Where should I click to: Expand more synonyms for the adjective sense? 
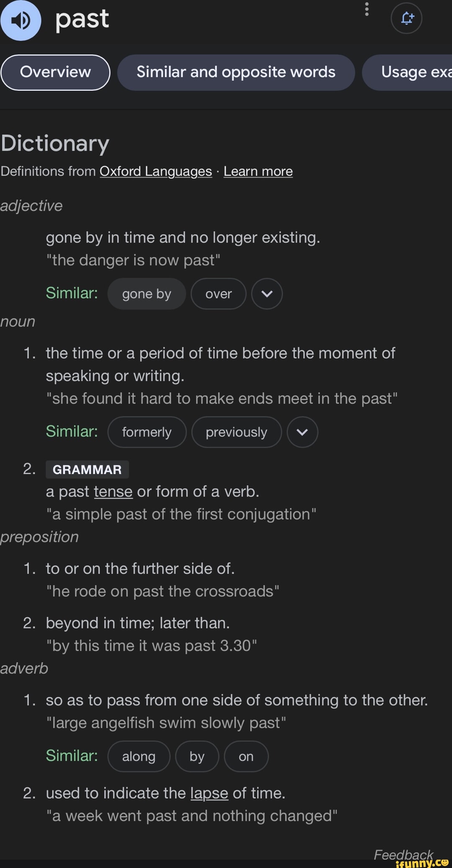267,294
